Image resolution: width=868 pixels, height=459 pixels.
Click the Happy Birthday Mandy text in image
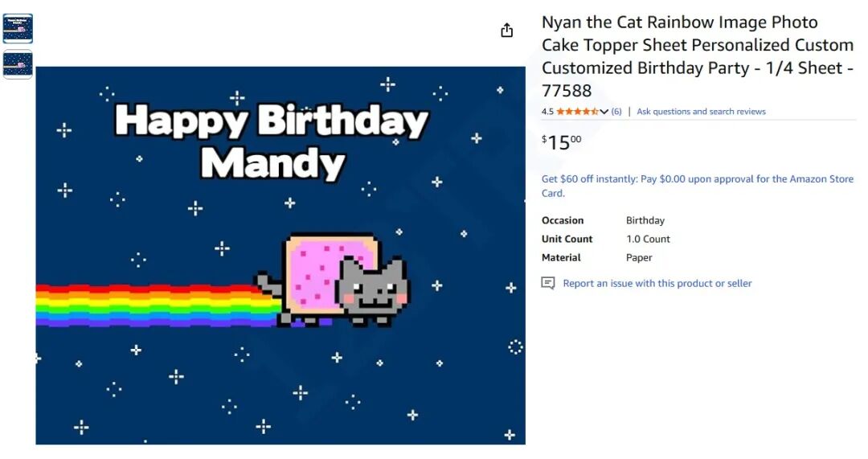click(272, 142)
